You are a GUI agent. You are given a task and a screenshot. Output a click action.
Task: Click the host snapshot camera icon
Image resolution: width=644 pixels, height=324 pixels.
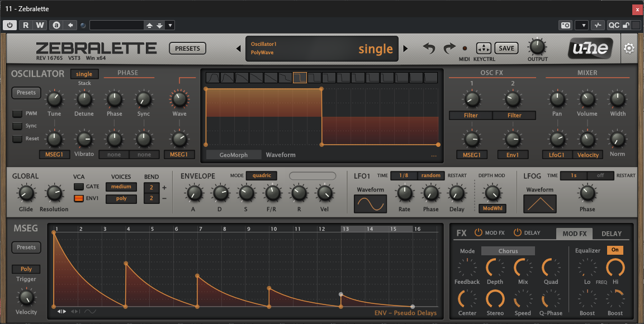click(x=566, y=25)
